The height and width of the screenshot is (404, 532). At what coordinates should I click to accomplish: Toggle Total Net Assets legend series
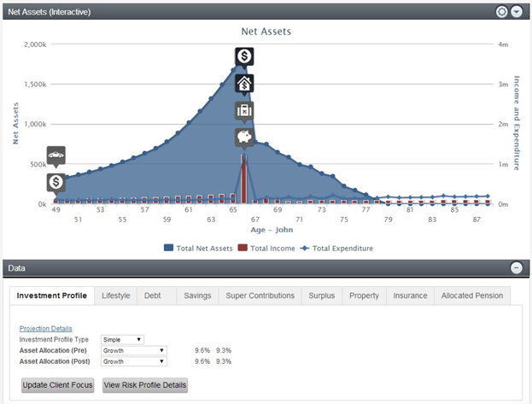tap(198, 249)
